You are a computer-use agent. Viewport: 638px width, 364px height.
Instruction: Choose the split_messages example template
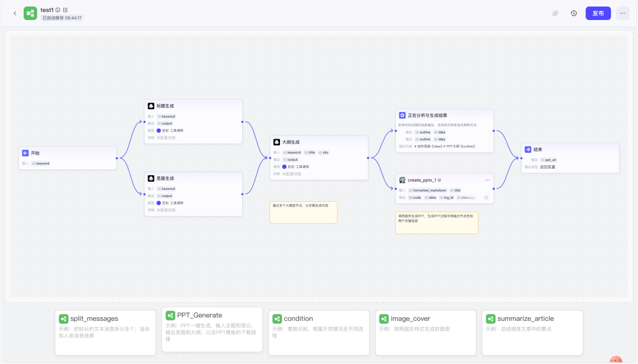105,332
